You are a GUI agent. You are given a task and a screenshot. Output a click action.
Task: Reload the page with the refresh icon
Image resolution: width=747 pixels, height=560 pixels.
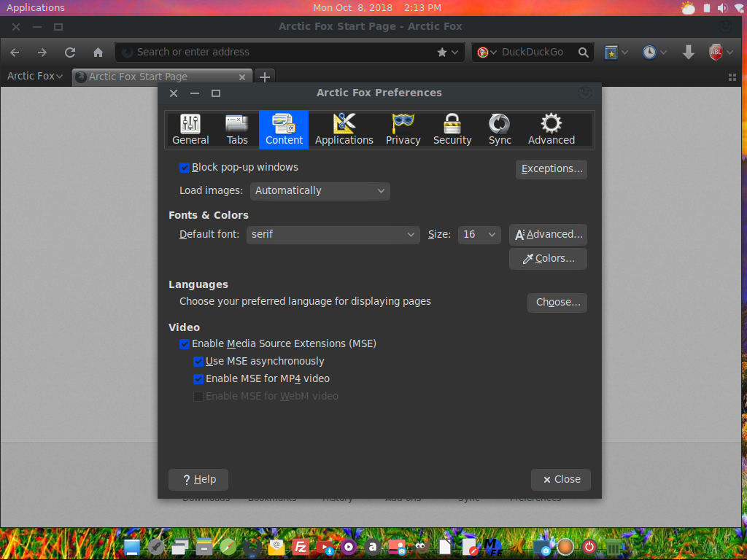pyautogui.click(x=70, y=52)
